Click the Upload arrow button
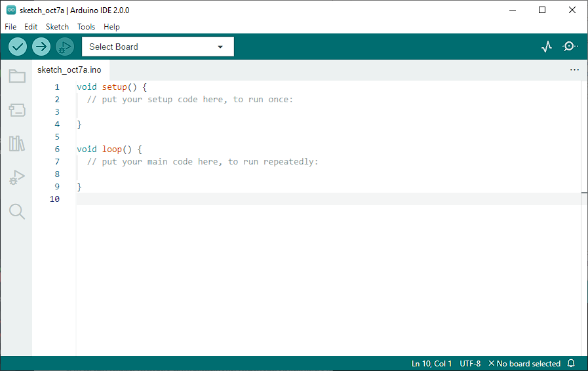 tap(41, 47)
